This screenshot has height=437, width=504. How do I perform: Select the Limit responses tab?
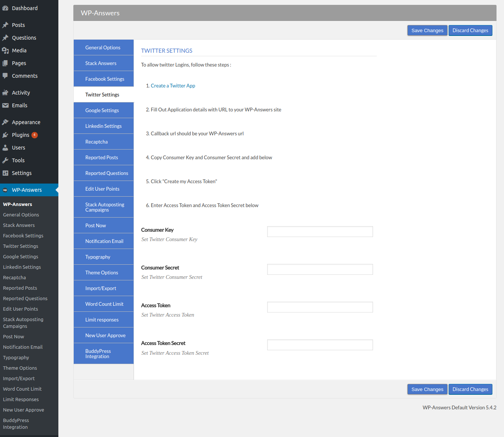click(x=104, y=320)
